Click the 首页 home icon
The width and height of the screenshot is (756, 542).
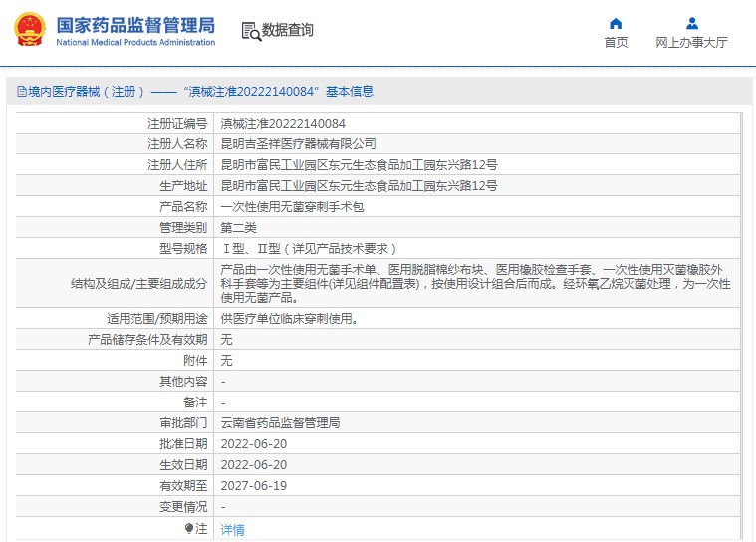point(616,23)
